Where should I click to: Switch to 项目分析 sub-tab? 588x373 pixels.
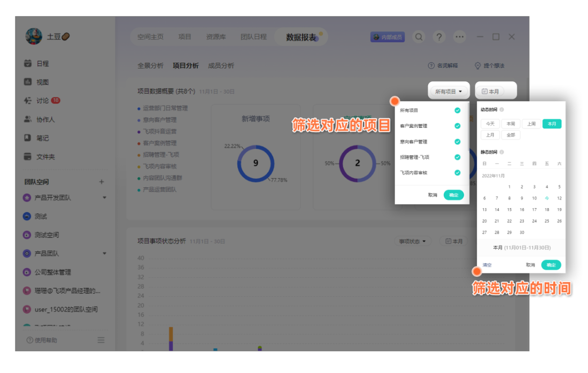click(x=185, y=66)
